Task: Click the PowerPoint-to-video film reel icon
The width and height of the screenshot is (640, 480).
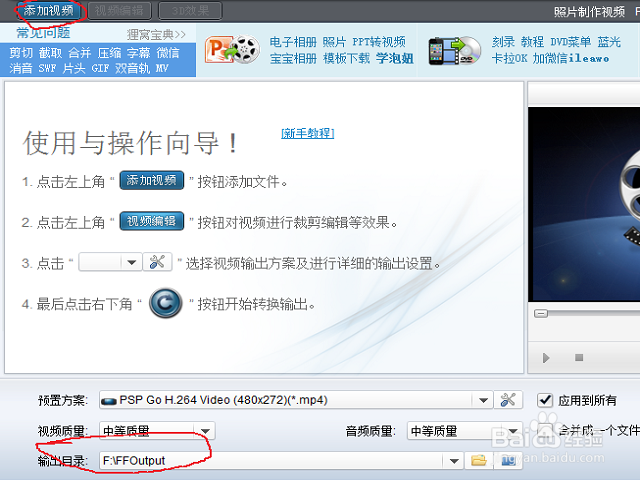Action: (x=232, y=49)
